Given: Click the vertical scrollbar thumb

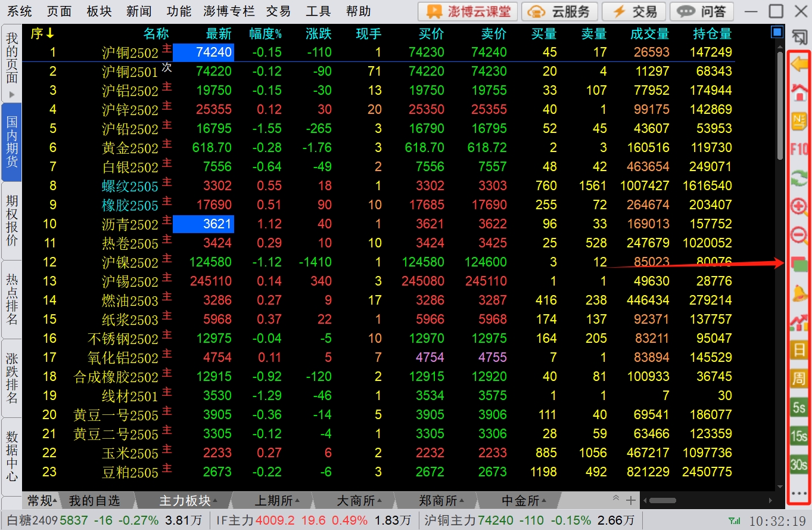Looking at the screenshot, I should (780, 105).
